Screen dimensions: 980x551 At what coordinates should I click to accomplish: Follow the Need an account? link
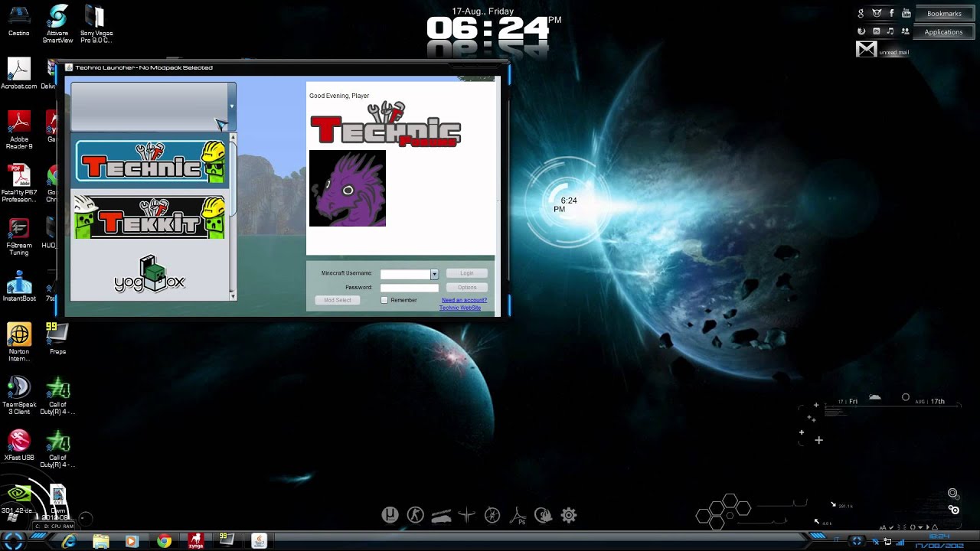pyautogui.click(x=464, y=300)
